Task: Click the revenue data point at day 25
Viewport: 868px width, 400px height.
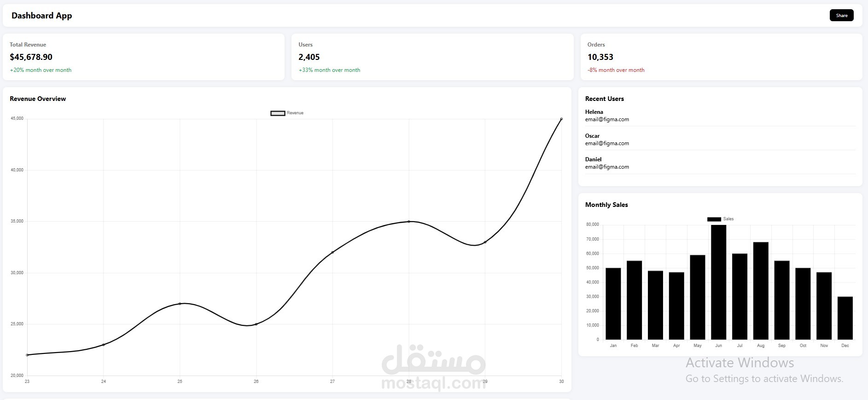Action: click(180, 304)
